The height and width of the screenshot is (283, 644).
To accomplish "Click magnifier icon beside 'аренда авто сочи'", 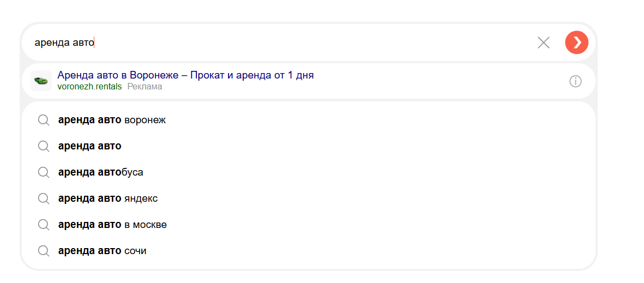I will coord(44,251).
